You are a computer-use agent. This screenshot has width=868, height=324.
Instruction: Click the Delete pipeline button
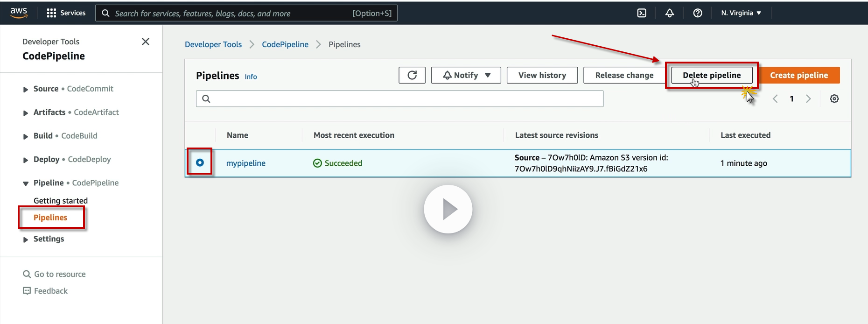[x=712, y=75]
